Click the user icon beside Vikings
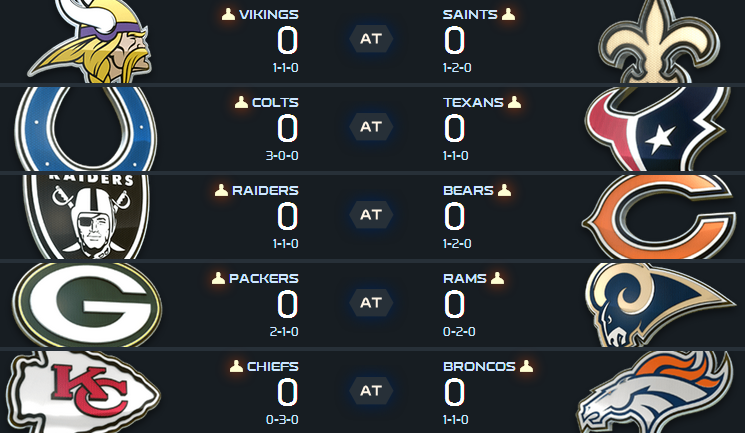This screenshot has height=433, width=745. click(x=229, y=15)
